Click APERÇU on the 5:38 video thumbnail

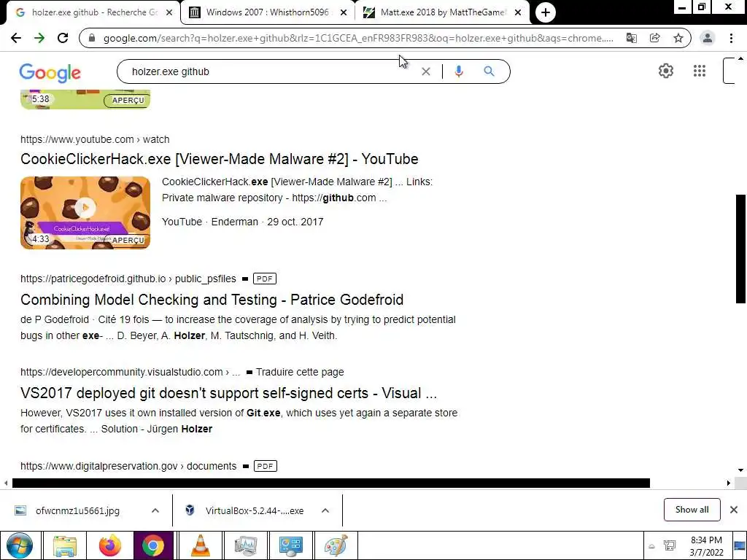click(x=127, y=100)
